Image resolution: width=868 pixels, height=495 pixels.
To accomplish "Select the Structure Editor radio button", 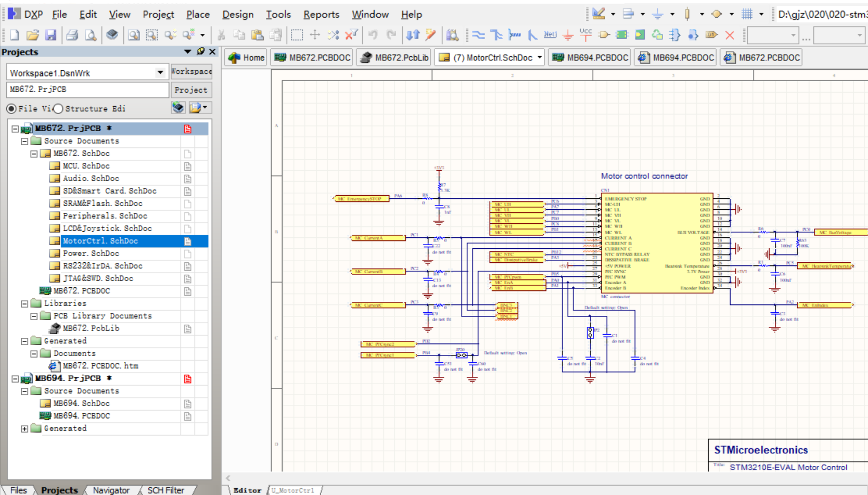I will coord(58,108).
